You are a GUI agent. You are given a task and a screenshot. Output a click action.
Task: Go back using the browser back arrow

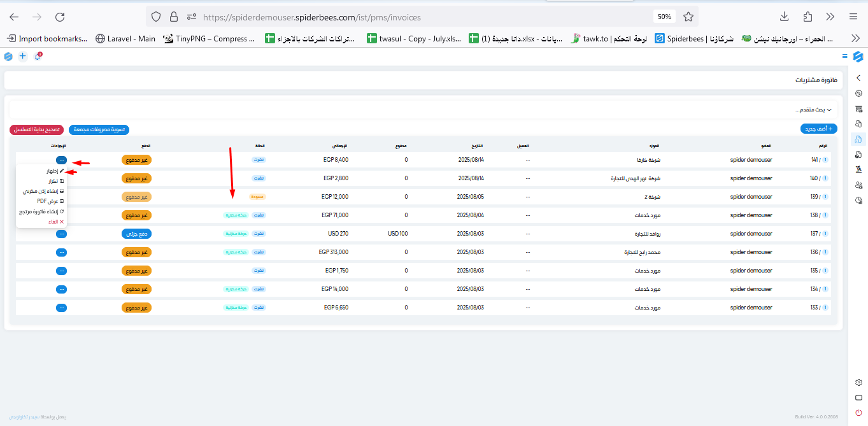pos(14,17)
